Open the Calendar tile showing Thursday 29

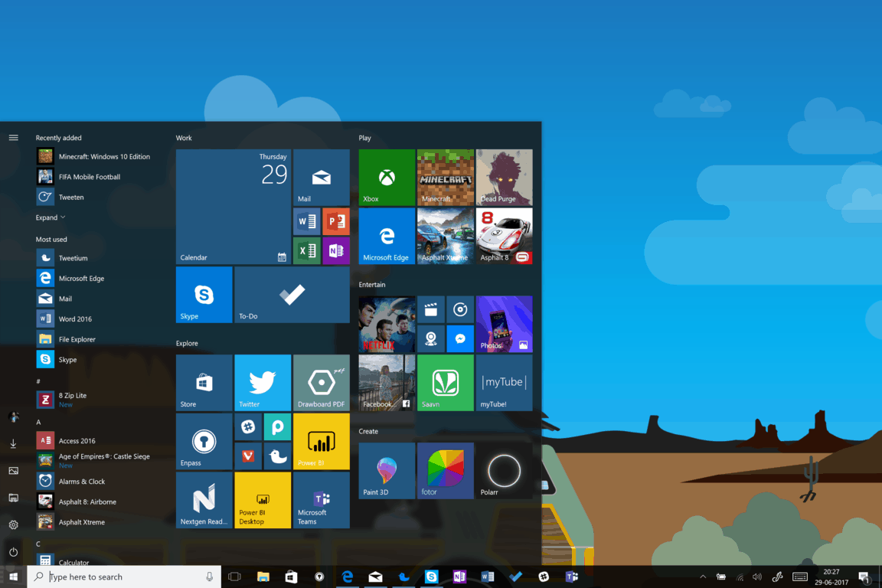233,207
